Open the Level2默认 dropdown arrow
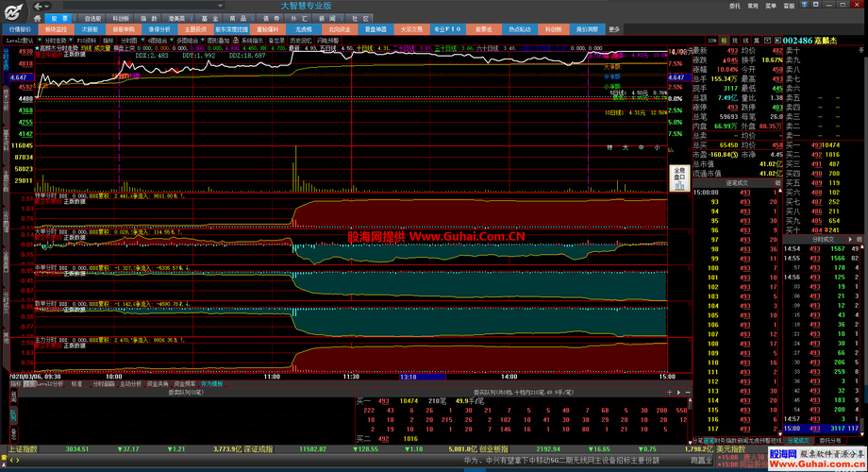 [x=40, y=41]
